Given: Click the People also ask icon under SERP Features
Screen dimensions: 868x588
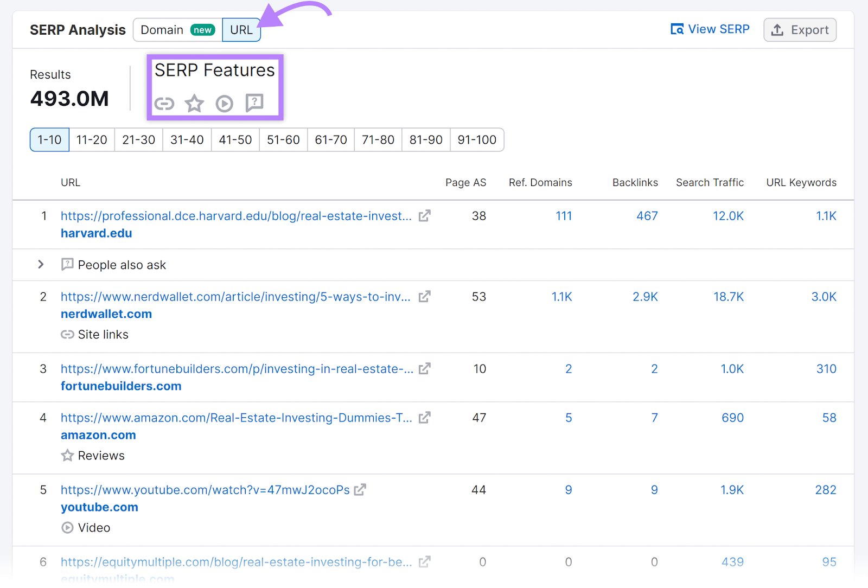Looking at the screenshot, I should (254, 103).
